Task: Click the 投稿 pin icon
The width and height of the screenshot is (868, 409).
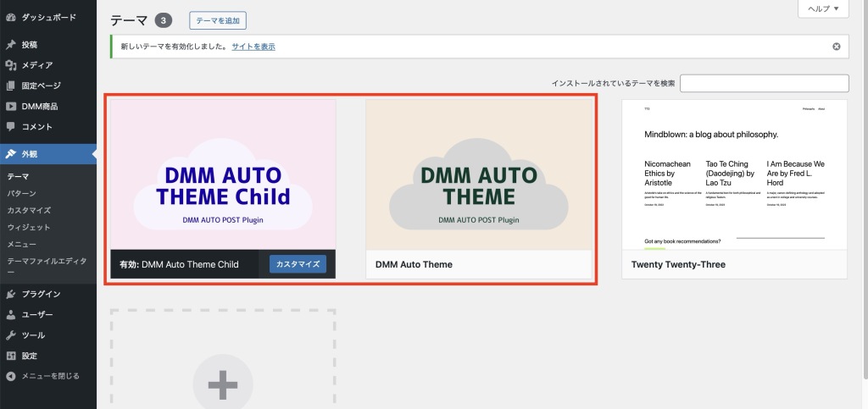Action: point(10,45)
